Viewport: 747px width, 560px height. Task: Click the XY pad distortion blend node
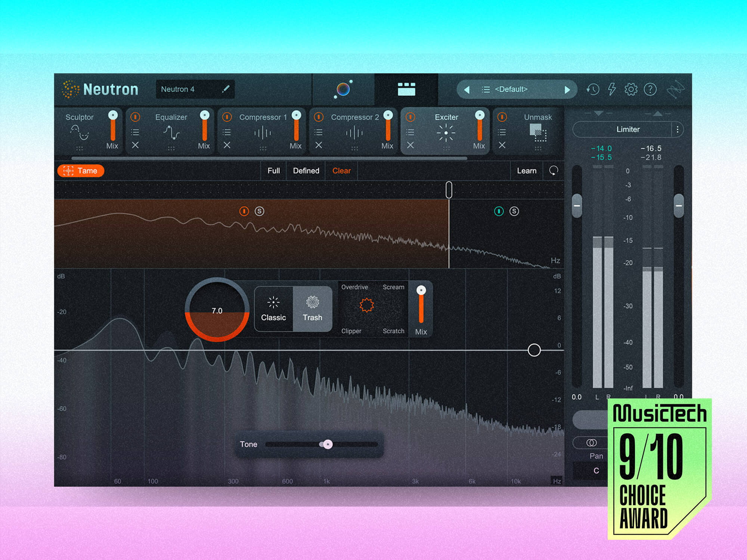(367, 305)
